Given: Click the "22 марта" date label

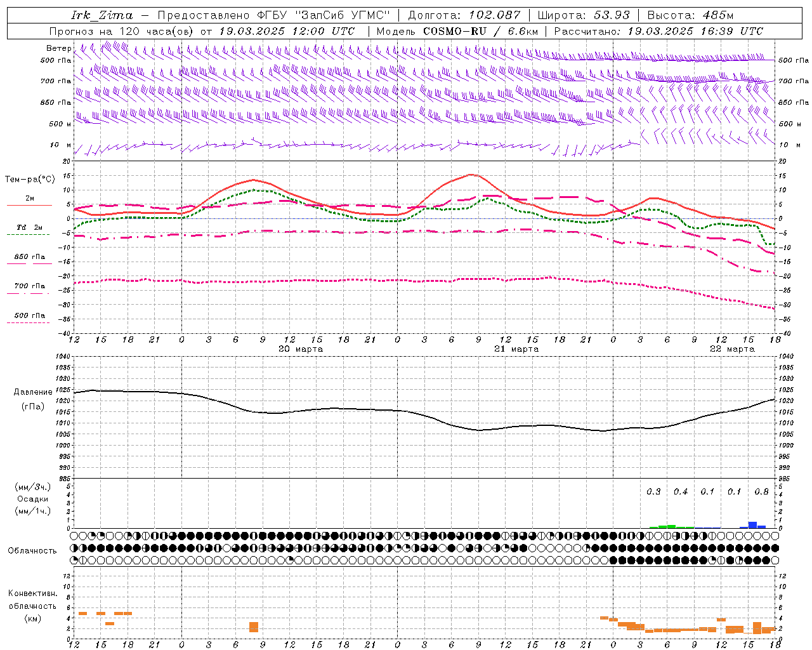Looking at the screenshot, I should pyautogui.click(x=732, y=349).
